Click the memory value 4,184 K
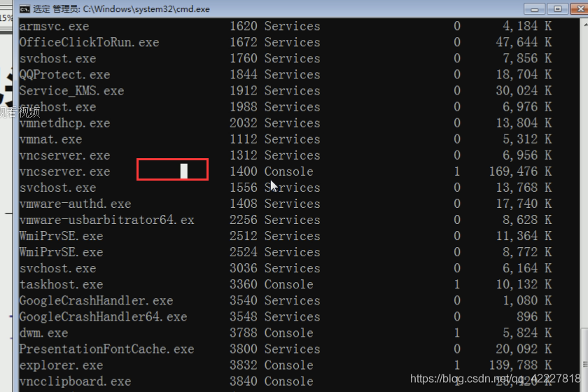Screen dimensions: 588x392 [527, 27]
